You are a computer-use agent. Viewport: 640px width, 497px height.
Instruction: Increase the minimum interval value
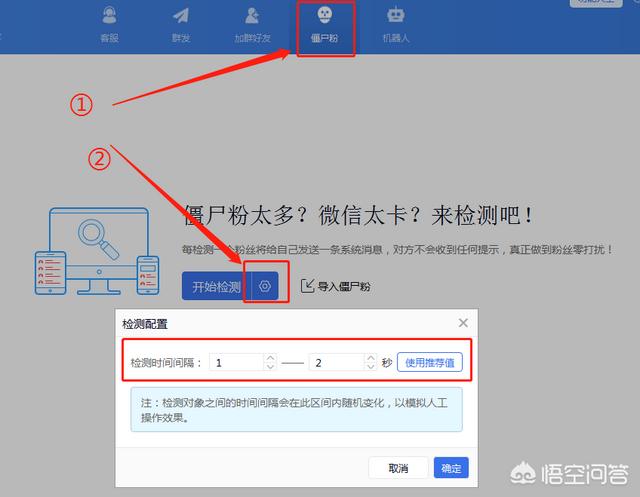[270, 358]
